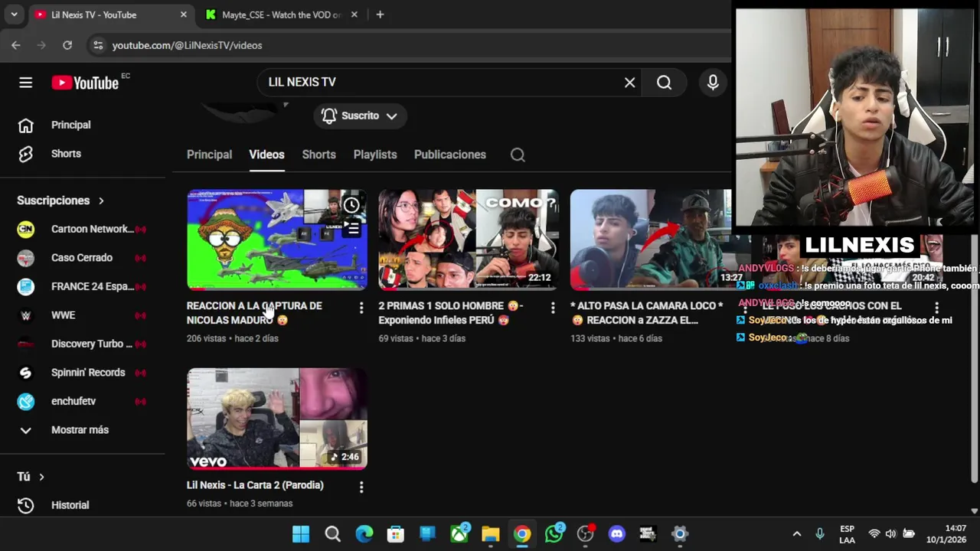The height and width of the screenshot is (551, 980).
Task: Click the browser address bar URL
Action: [187, 45]
